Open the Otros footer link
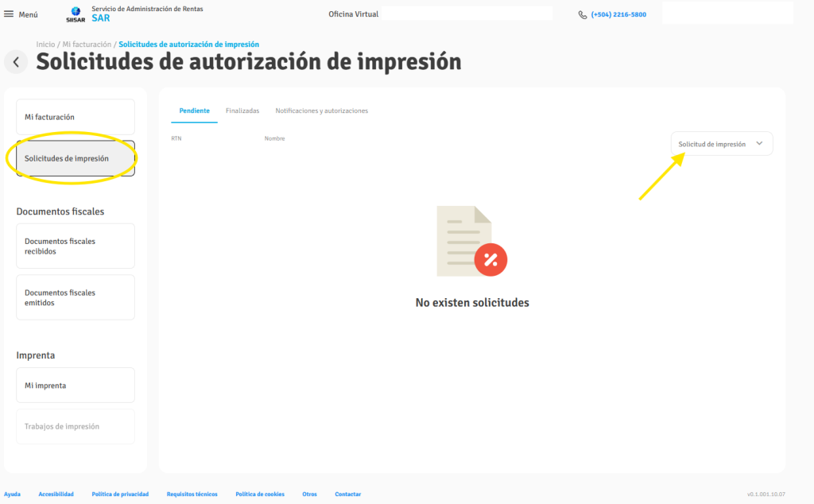Image resolution: width=814 pixels, height=504 pixels. point(309,494)
